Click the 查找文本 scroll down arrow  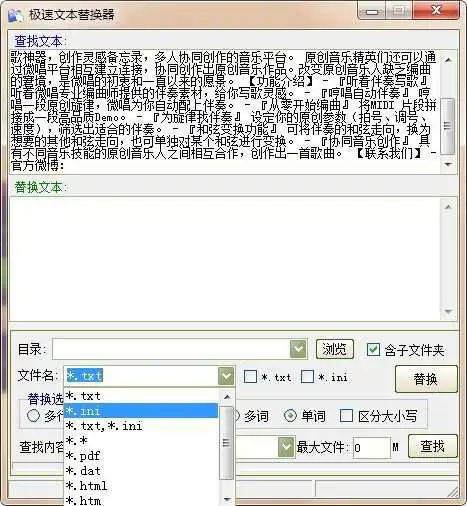(x=448, y=164)
